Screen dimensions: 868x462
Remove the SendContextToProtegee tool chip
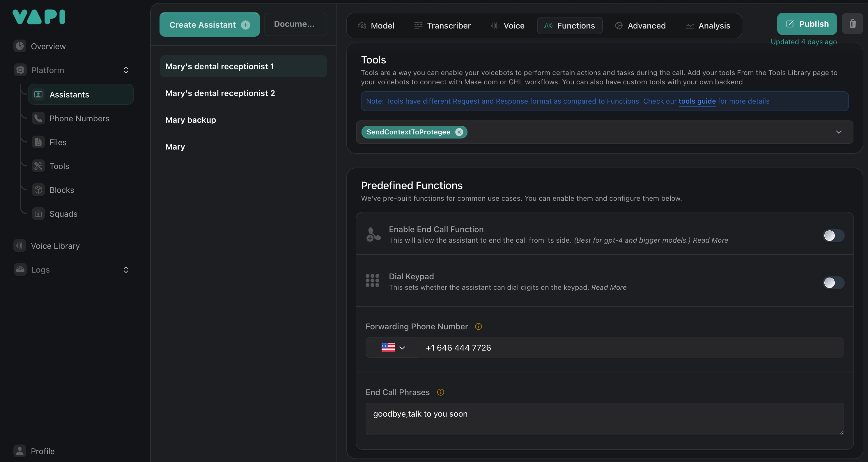tap(459, 132)
